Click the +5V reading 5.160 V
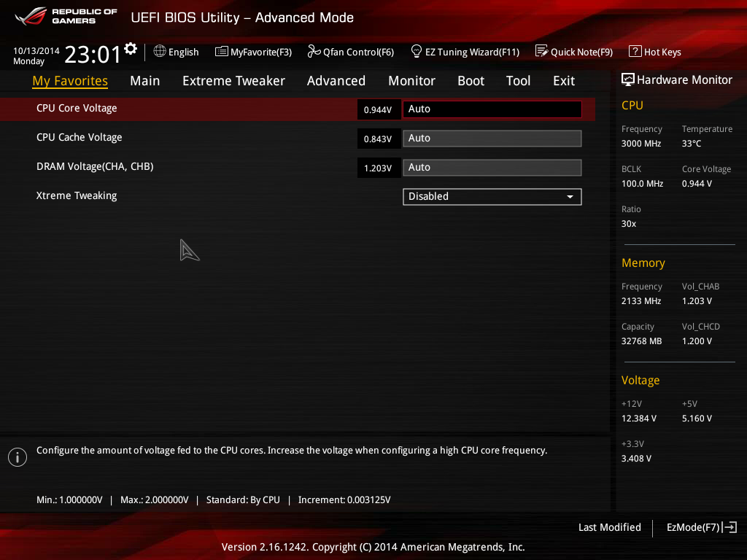Image resolution: width=747 pixels, height=560 pixels. pyautogui.click(x=697, y=418)
